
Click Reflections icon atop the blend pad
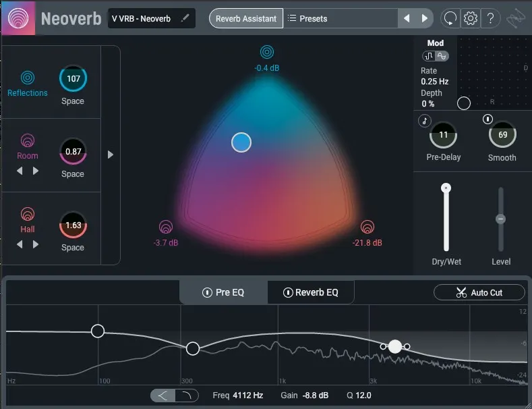(x=267, y=52)
